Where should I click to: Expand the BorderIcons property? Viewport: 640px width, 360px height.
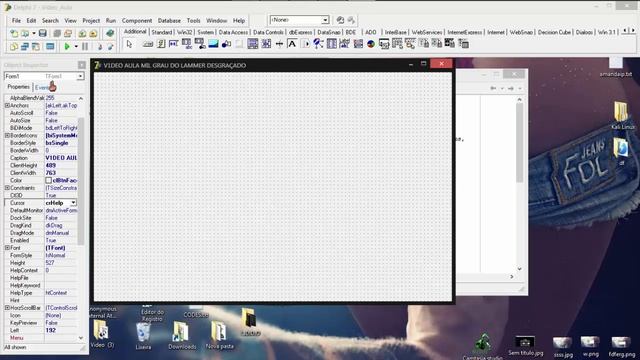pos(7,136)
